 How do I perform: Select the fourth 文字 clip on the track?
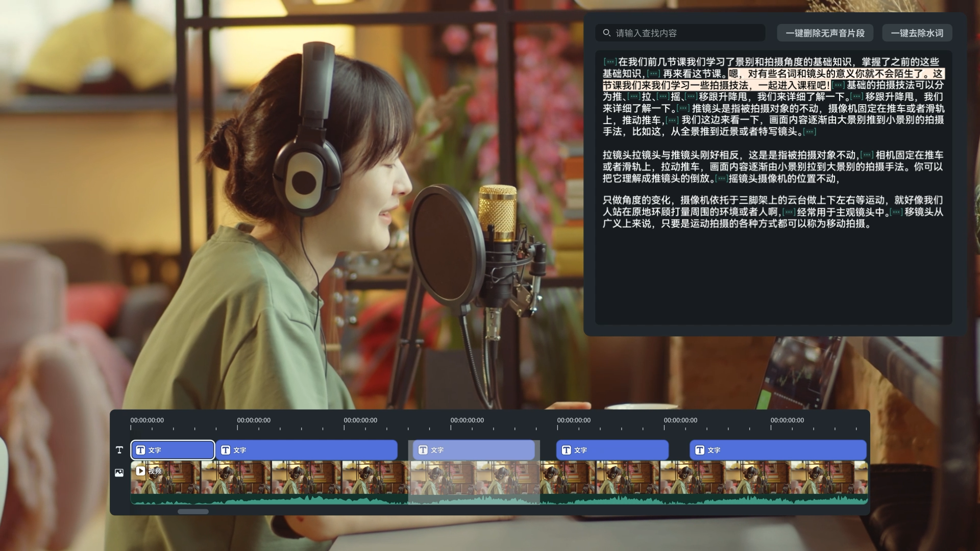pyautogui.click(x=612, y=450)
